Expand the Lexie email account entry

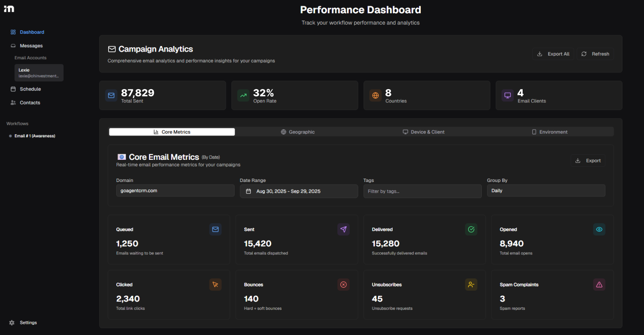(x=39, y=73)
